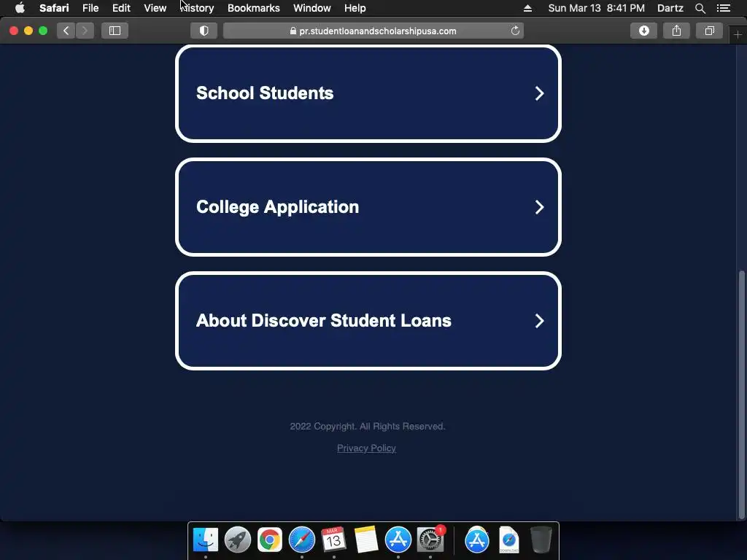Open Notification Center list icon
The image size is (747, 560).
[x=724, y=8]
